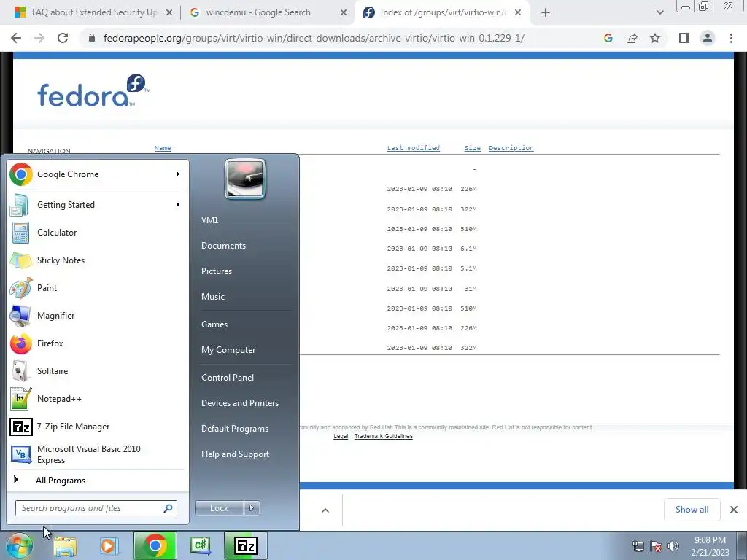Open Documents from Start menu

point(223,246)
